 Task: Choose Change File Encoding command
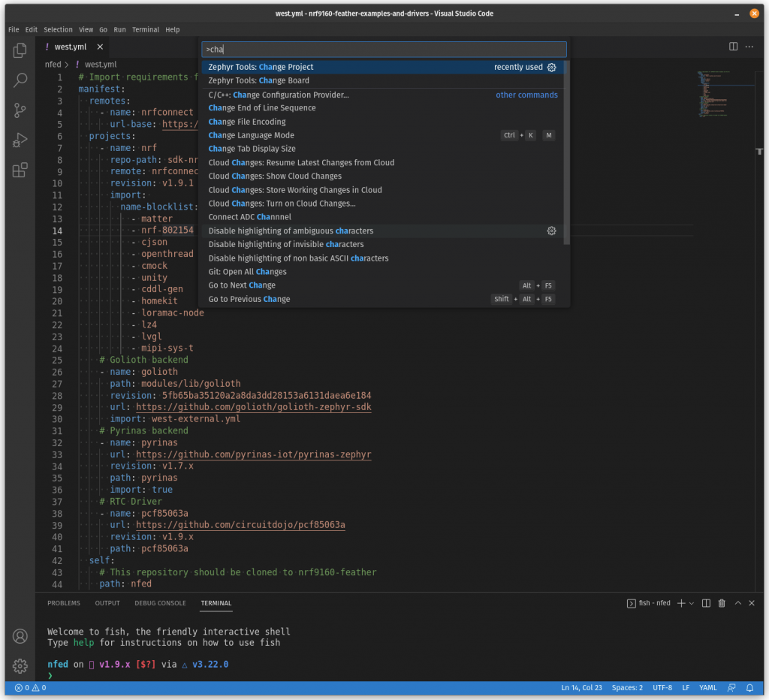pos(383,122)
